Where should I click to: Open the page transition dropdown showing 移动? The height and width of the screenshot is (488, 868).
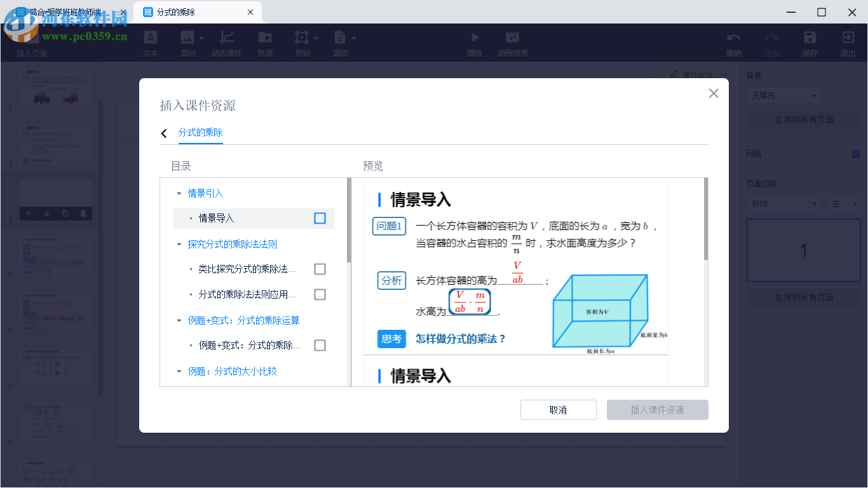(782, 203)
